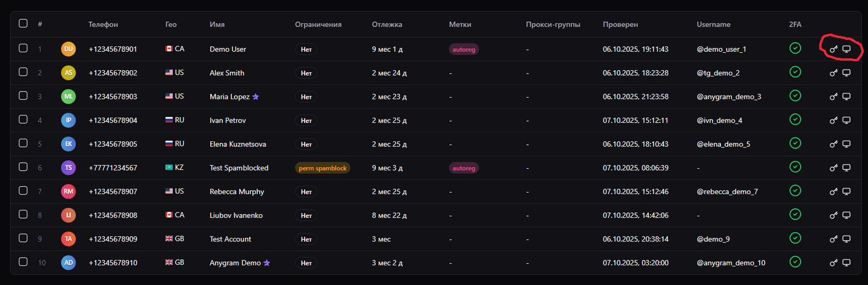
Task: Click the 2FA checkmark in Liubov Ivanenko row
Action: (795, 214)
